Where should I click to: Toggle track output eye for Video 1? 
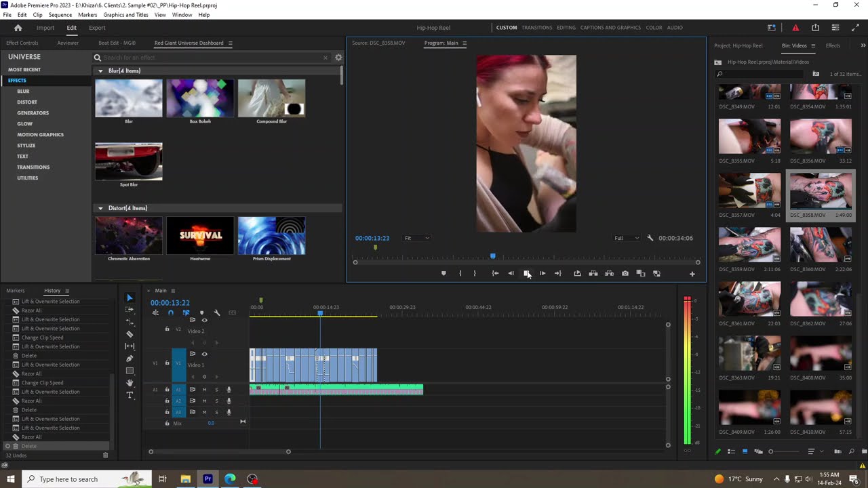pos(204,354)
